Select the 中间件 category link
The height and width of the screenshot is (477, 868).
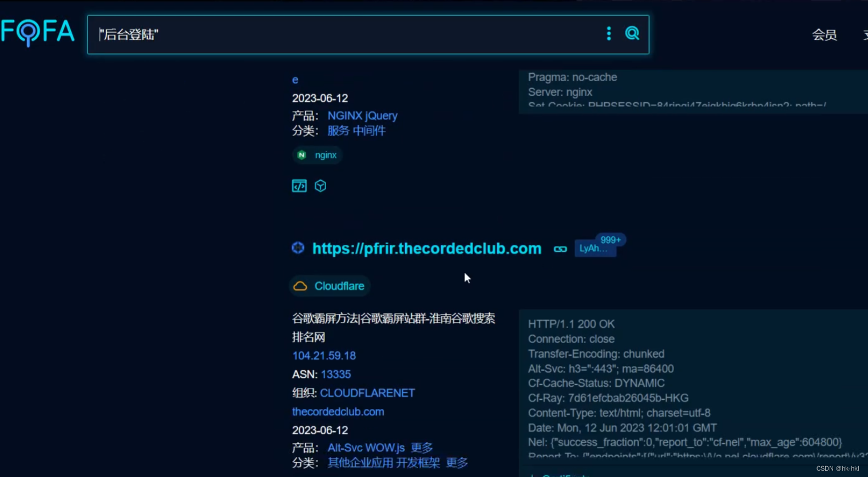pyautogui.click(x=369, y=131)
